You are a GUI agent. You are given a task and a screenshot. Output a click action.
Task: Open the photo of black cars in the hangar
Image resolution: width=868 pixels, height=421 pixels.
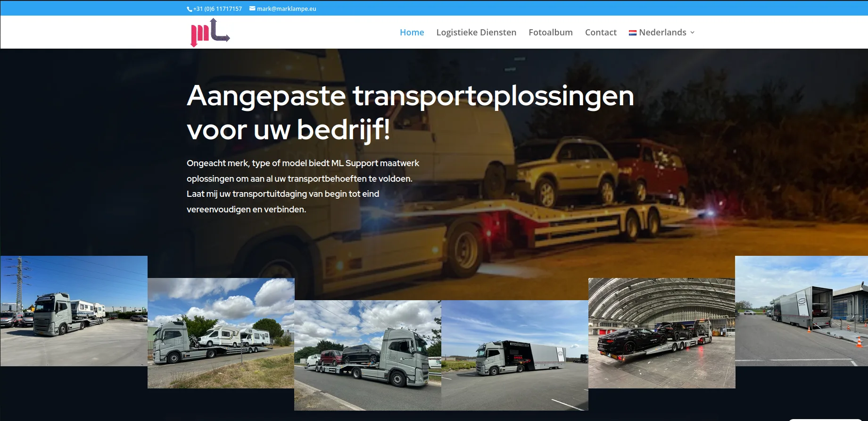pos(662,333)
